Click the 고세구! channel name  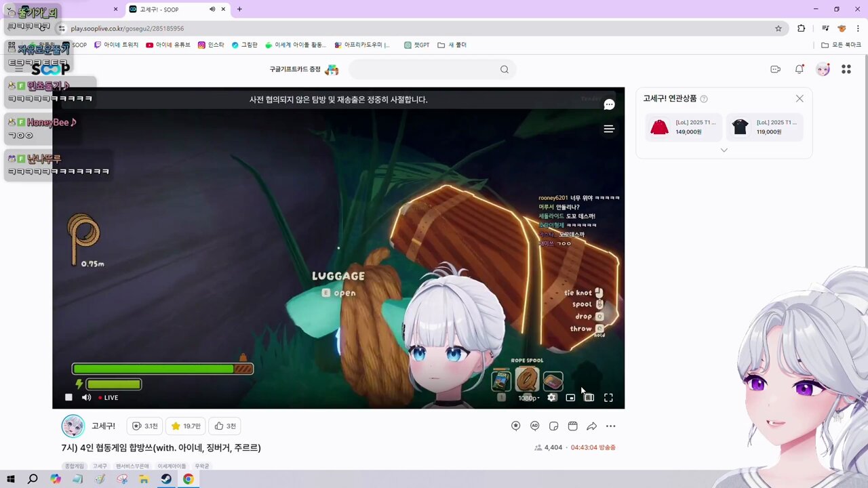(104, 426)
